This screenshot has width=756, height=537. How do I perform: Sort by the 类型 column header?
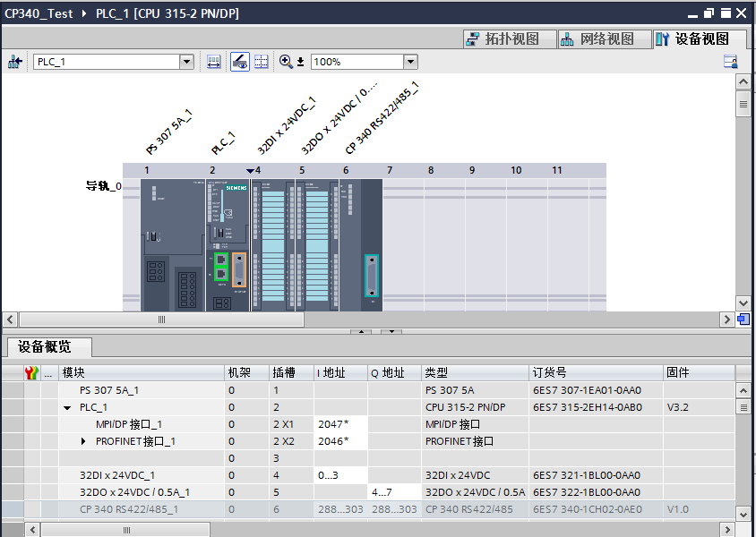[x=475, y=372]
